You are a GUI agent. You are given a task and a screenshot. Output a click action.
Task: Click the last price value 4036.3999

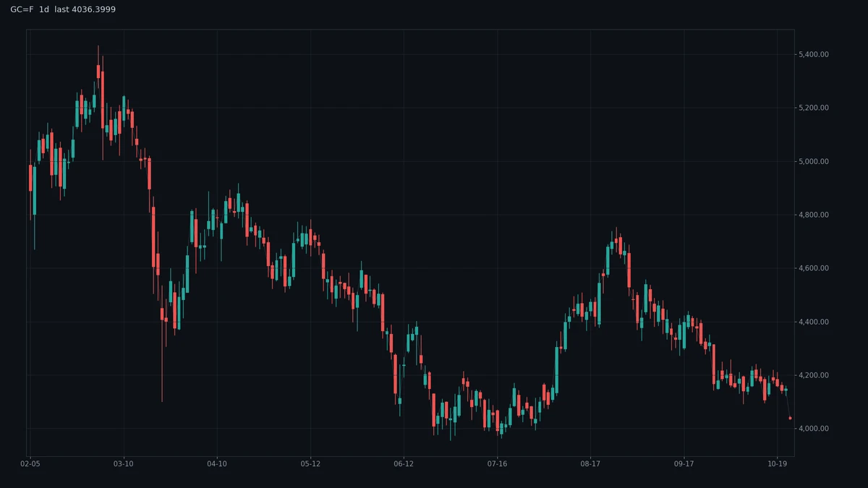[93, 9]
